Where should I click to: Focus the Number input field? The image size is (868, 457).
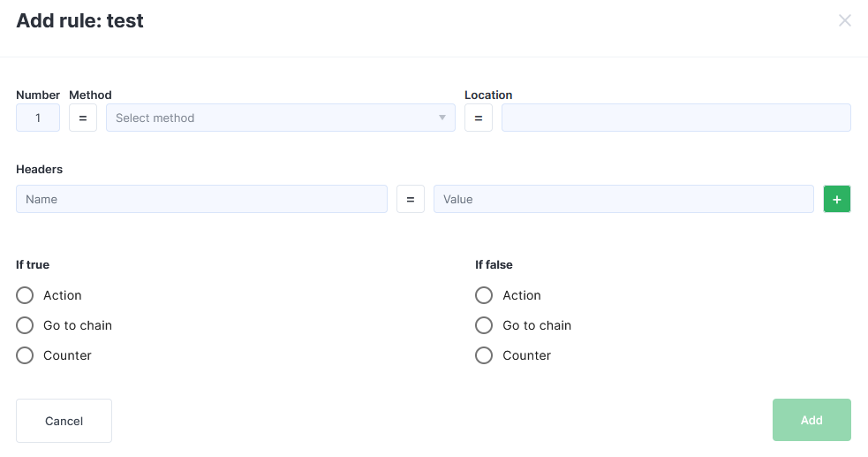tap(38, 118)
